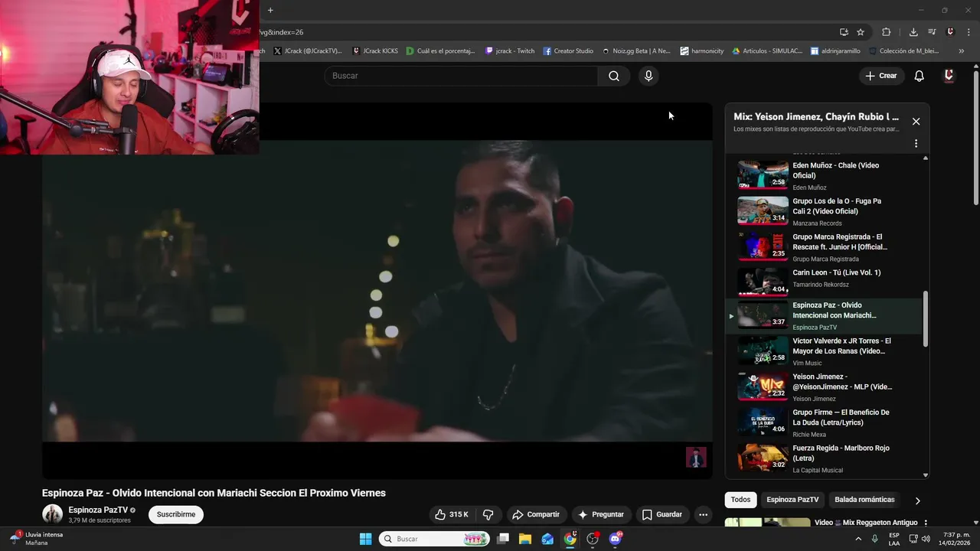
Task: Play Fuerza Regida - Marlboro Rojo
Action: click(825, 458)
